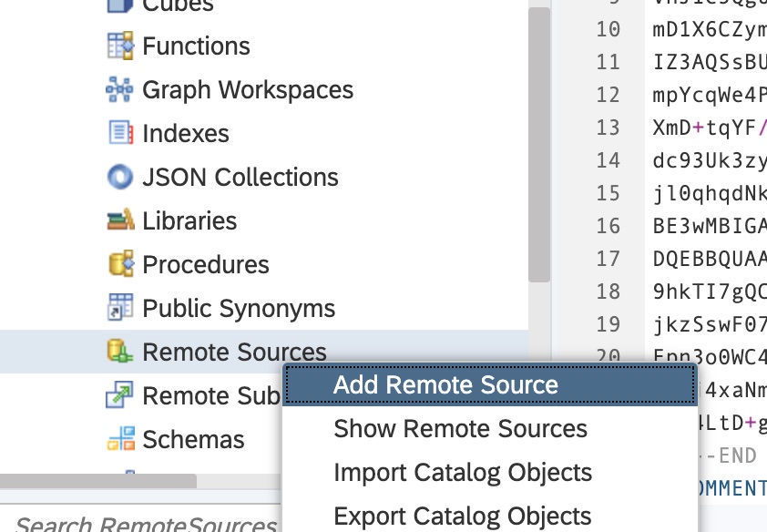Image resolution: width=767 pixels, height=532 pixels.
Task: Click the Libraries icon
Action: 120,220
